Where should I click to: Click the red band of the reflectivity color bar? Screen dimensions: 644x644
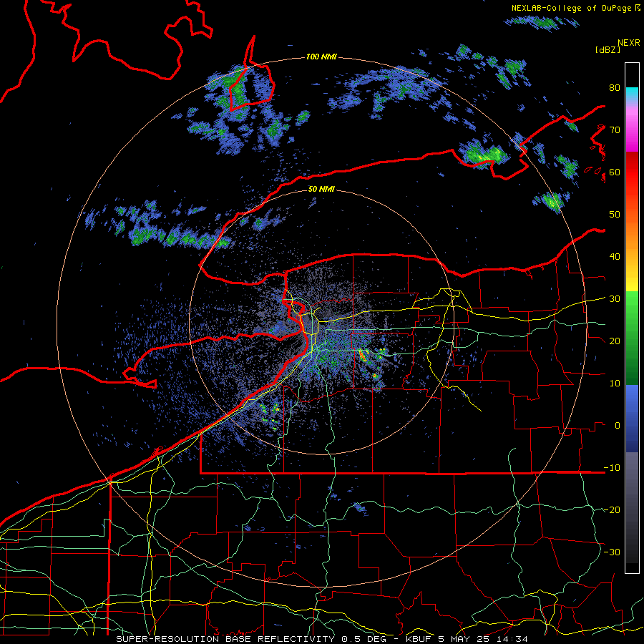pyautogui.click(x=632, y=172)
